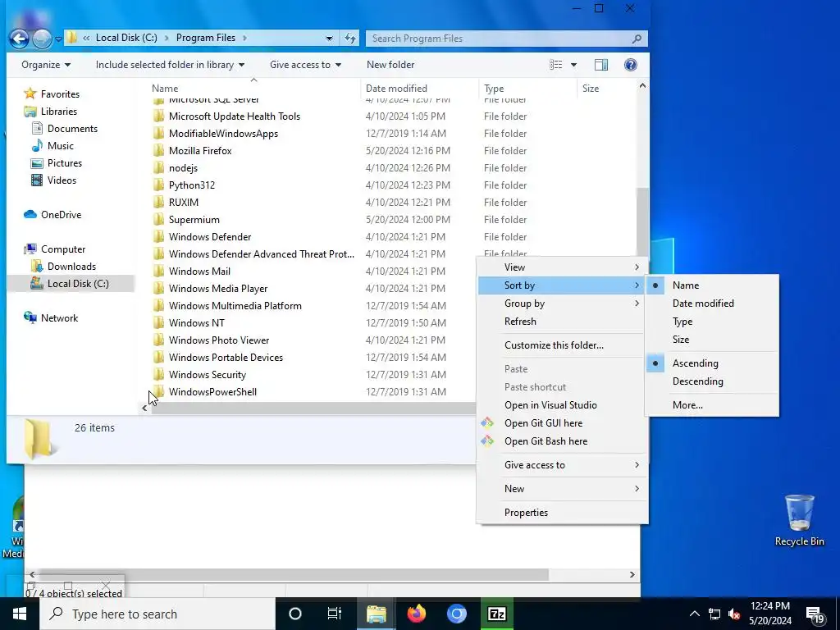
Task: Expand the toolbar Give access to dropdown
Action: (305, 65)
